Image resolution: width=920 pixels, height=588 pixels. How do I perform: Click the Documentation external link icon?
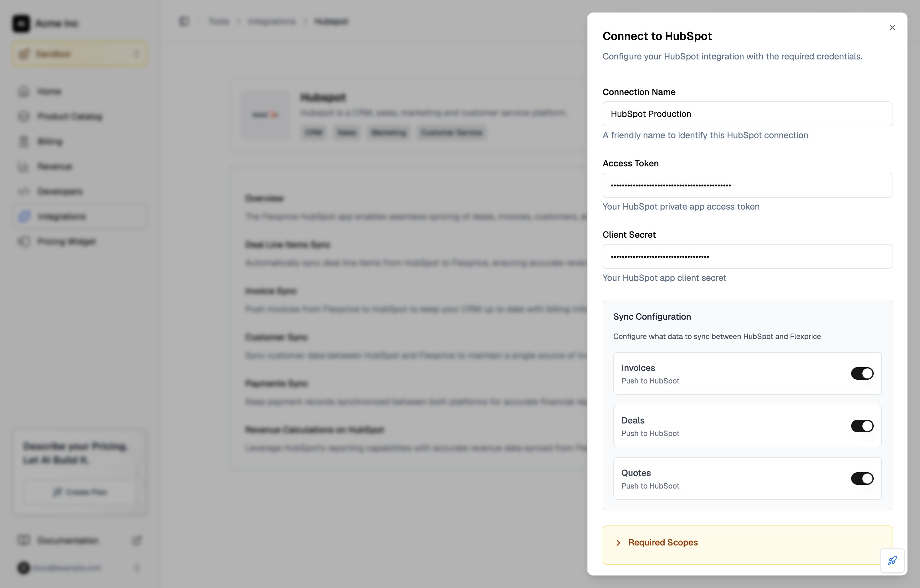click(137, 540)
